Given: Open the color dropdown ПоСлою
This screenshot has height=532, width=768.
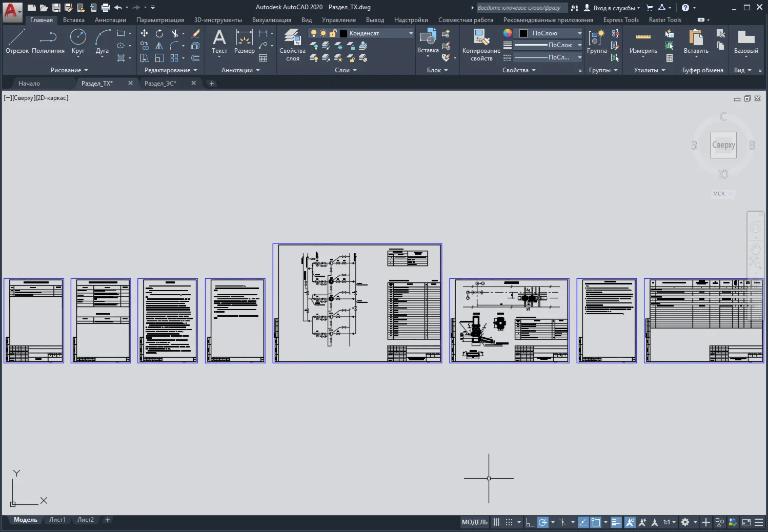Looking at the screenshot, I should [549, 33].
